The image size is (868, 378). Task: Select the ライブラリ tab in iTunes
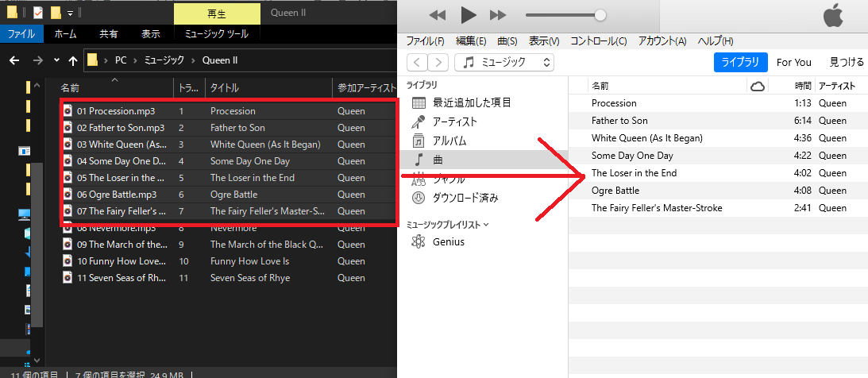tap(741, 62)
